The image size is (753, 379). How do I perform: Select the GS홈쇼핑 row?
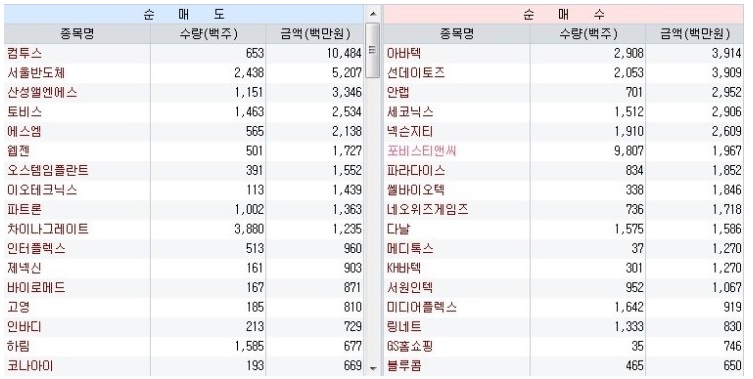click(563, 346)
